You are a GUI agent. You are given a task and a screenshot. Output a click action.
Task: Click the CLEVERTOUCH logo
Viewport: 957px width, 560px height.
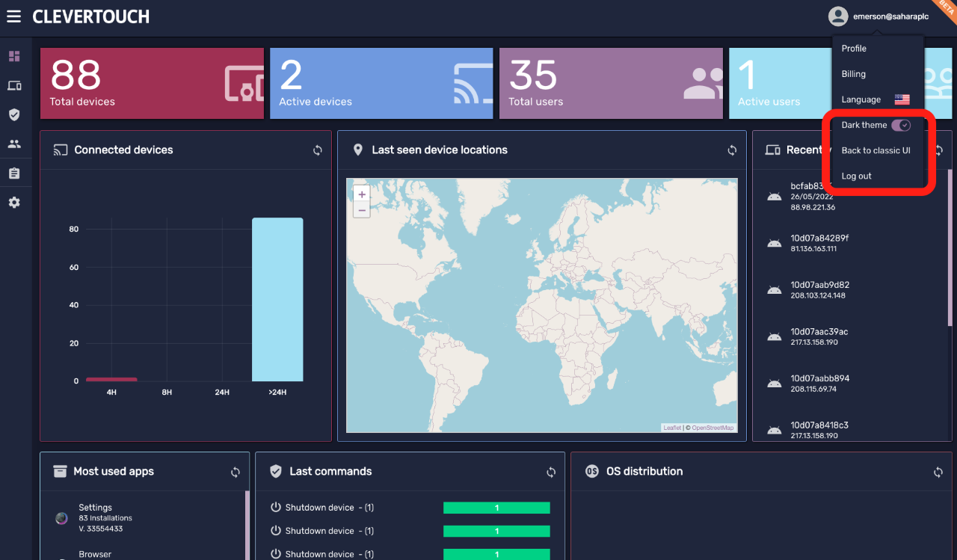tap(90, 16)
